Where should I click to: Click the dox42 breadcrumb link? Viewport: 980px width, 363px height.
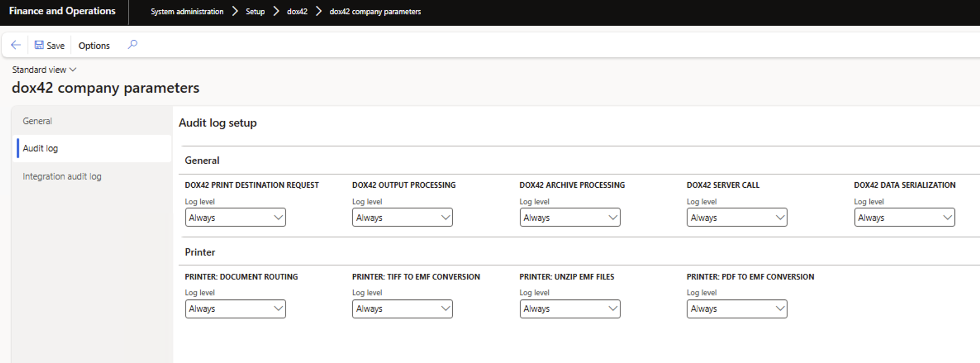click(297, 12)
